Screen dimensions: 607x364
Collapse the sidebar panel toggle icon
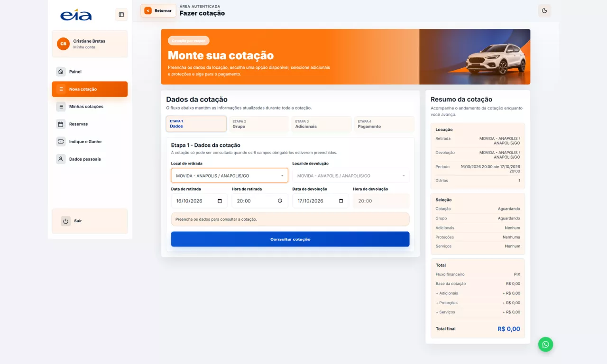[x=121, y=15]
